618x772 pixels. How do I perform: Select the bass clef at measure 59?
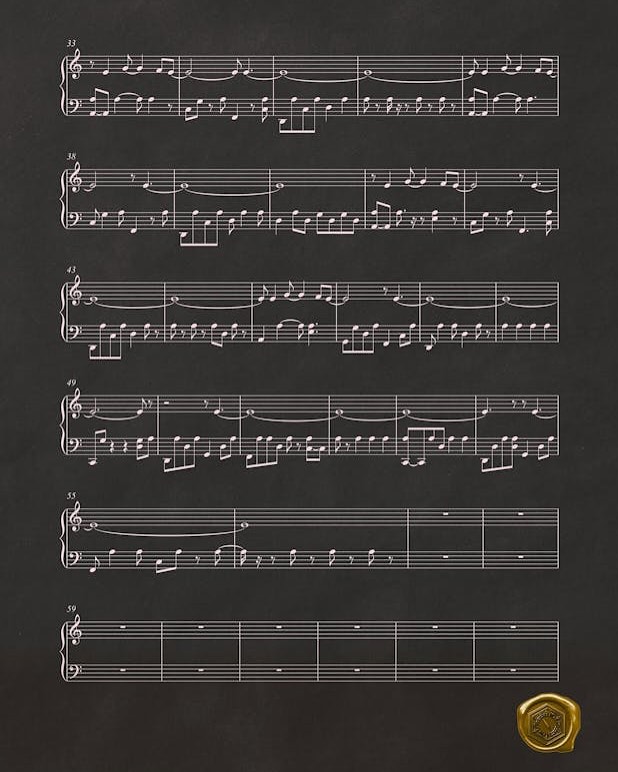pos(76,670)
